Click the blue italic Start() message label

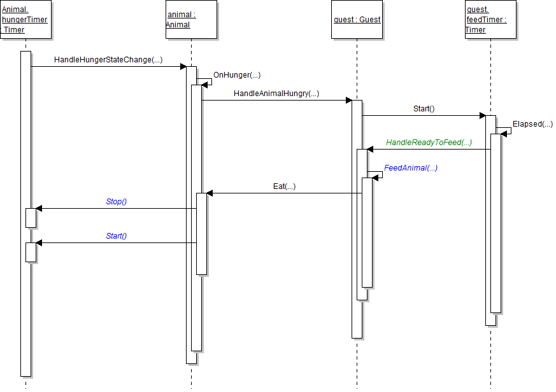(117, 236)
